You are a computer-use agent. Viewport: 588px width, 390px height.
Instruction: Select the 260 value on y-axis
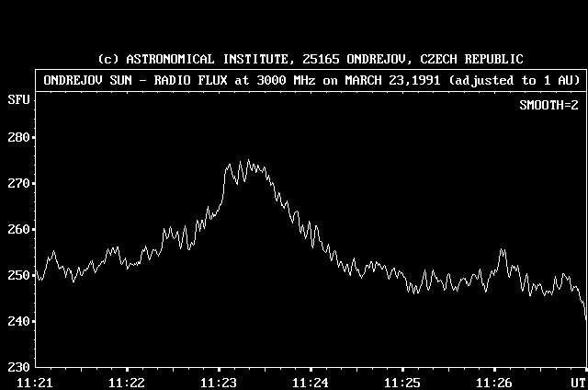point(19,230)
